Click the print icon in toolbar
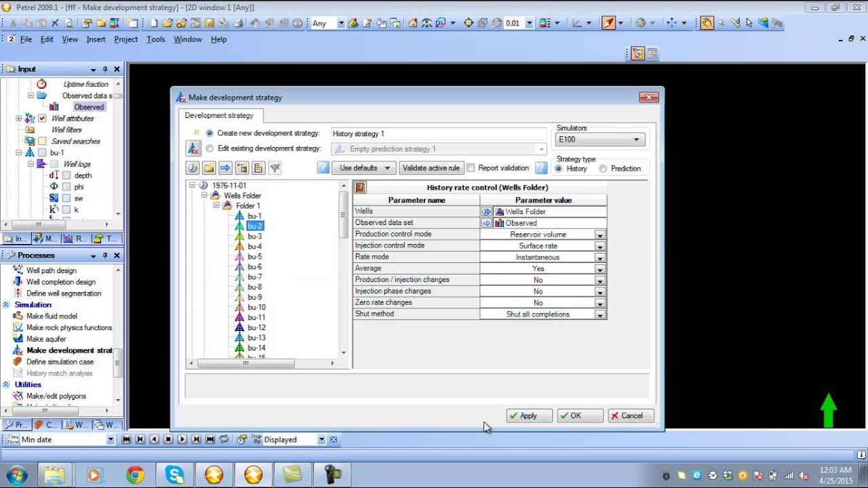This screenshot has height=488, width=868. point(238,23)
